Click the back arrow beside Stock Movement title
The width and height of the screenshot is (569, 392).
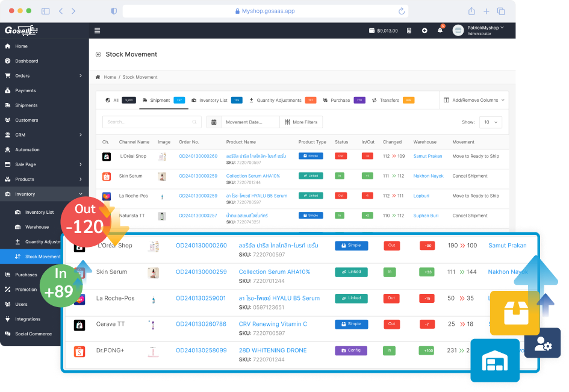click(98, 54)
